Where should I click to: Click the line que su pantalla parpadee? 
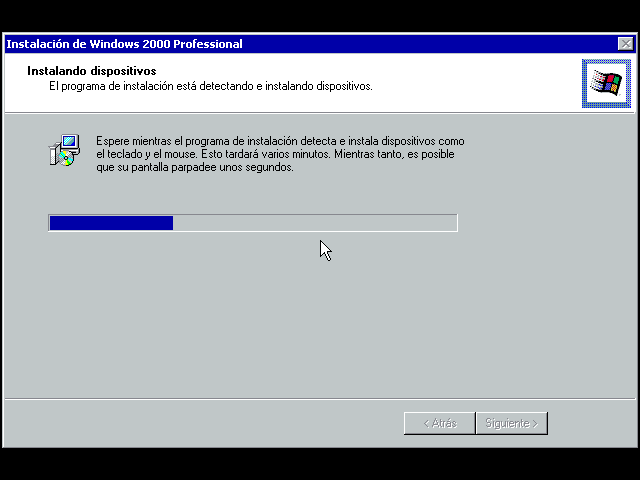195,168
